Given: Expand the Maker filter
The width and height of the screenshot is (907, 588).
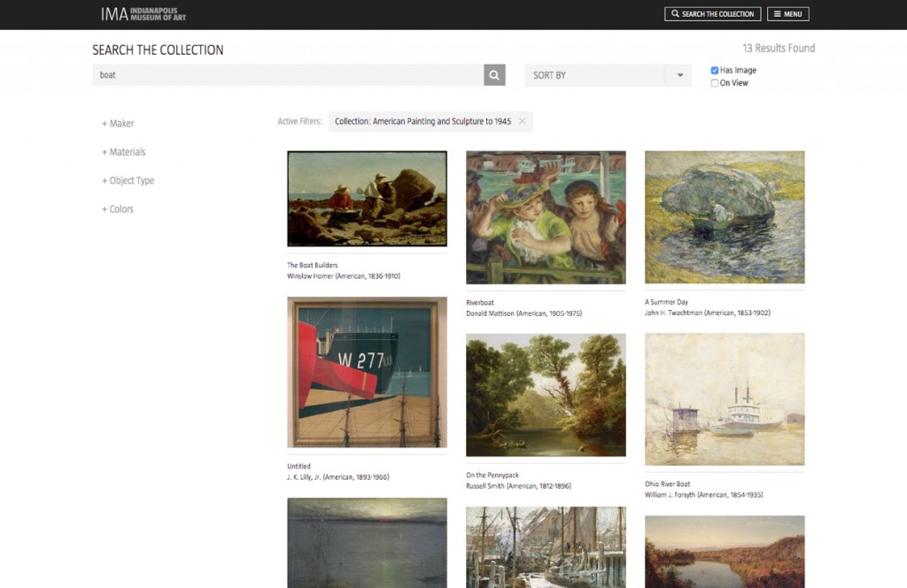Looking at the screenshot, I should [x=118, y=123].
